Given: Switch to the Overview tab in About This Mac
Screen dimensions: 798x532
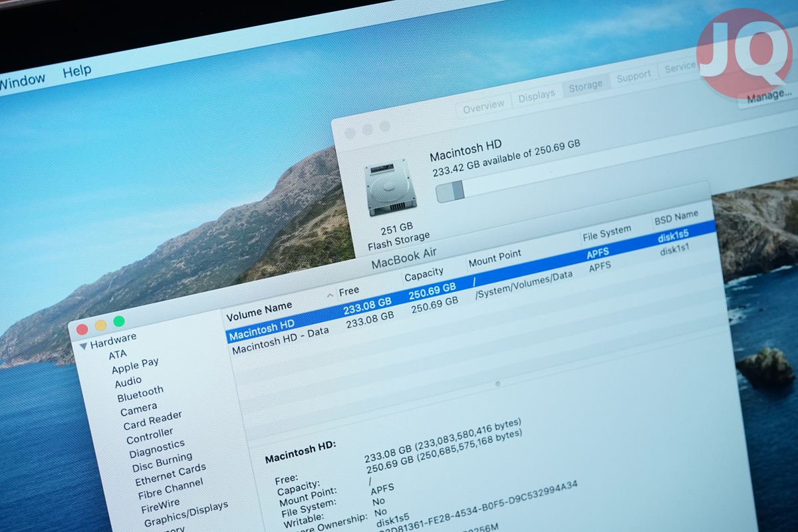Looking at the screenshot, I should [483, 106].
